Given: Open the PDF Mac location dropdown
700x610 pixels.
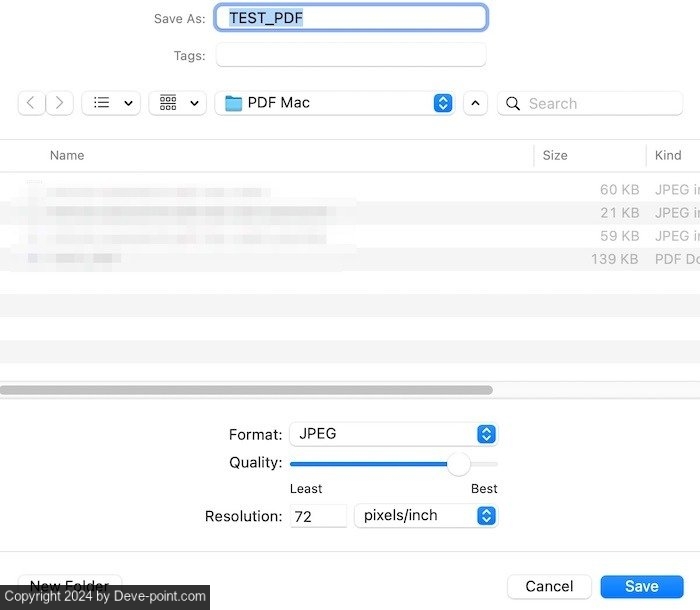Looking at the screenshot, I should point(442,103).
